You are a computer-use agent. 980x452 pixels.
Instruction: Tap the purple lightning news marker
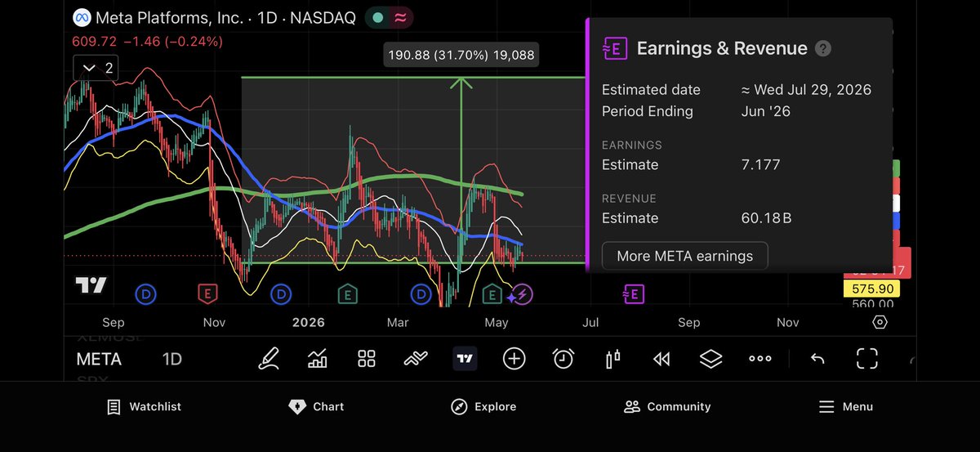(x=523, y=294)
